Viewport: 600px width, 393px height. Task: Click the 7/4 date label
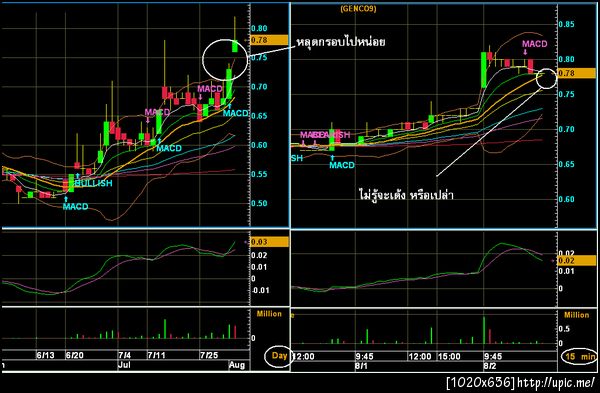click(x=125, y=355)
